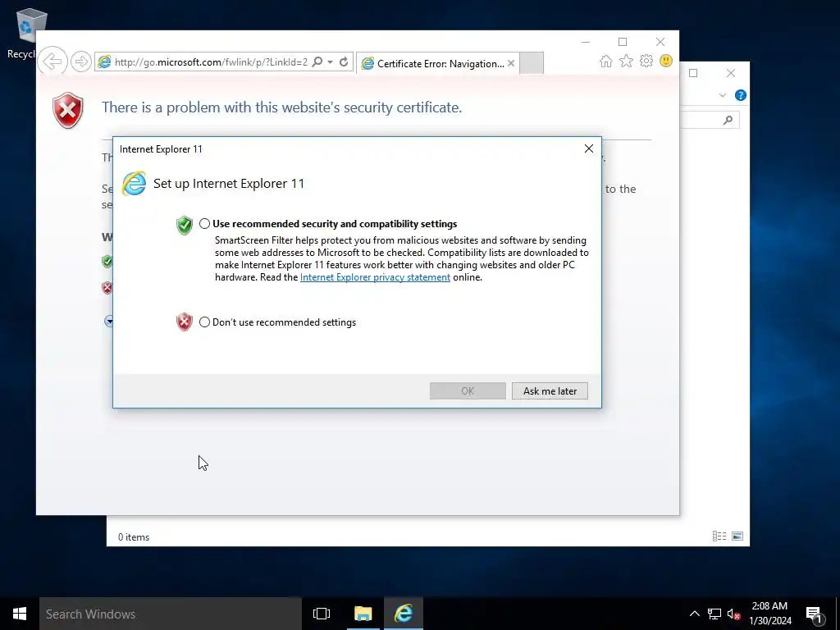The image size is (840, 630).
Task: Open Task View on the taskbar
Action: coord(322,614)
